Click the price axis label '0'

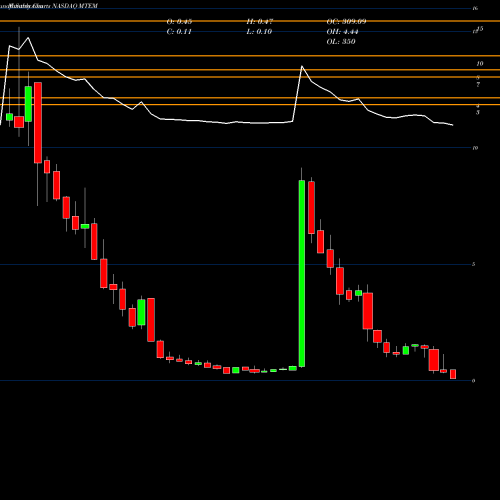click(474, 381)
